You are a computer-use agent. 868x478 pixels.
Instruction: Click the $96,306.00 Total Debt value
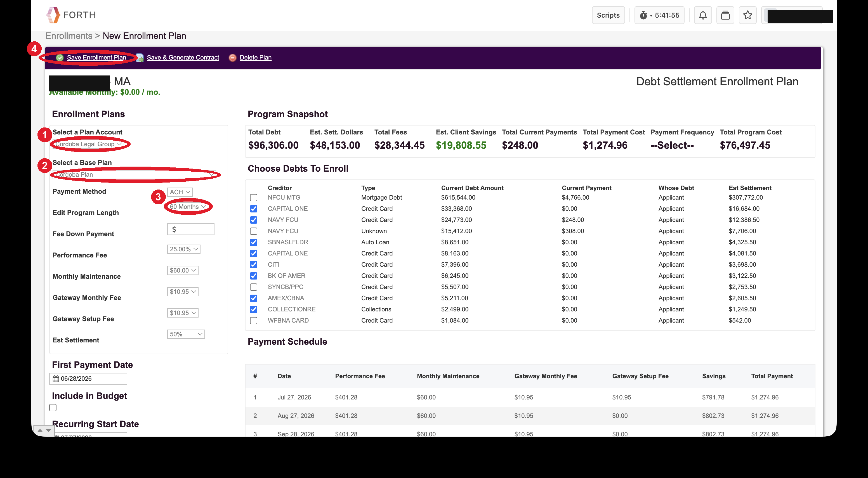tap(273, 146)
